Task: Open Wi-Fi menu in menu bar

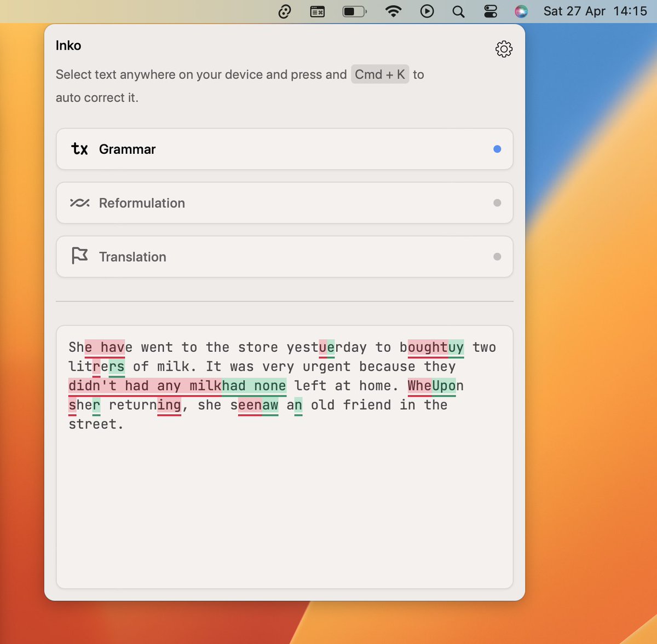Action: [x=393, y=11]
